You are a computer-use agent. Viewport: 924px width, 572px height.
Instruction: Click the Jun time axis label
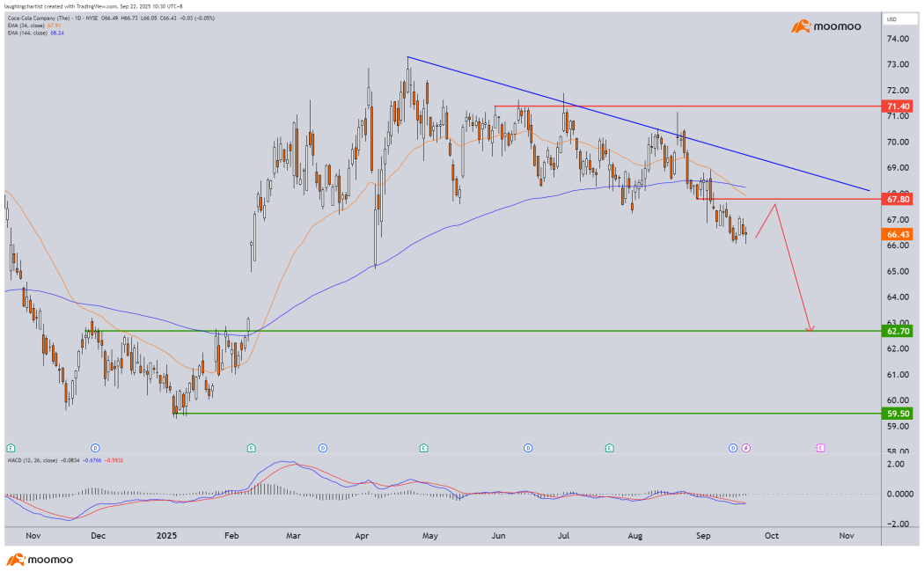499,535
